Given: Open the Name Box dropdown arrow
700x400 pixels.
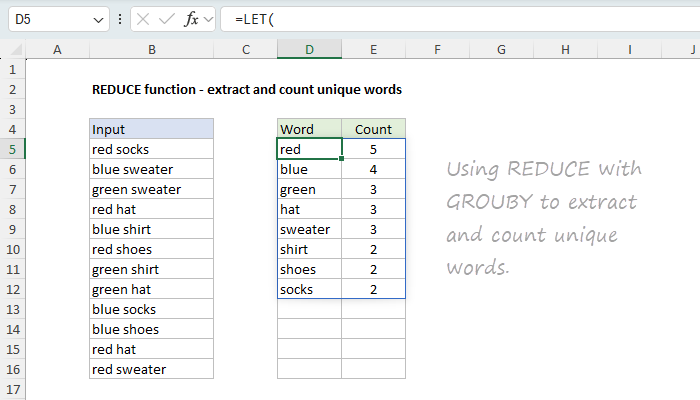Looking at the screenshot, I should [97, 19].
